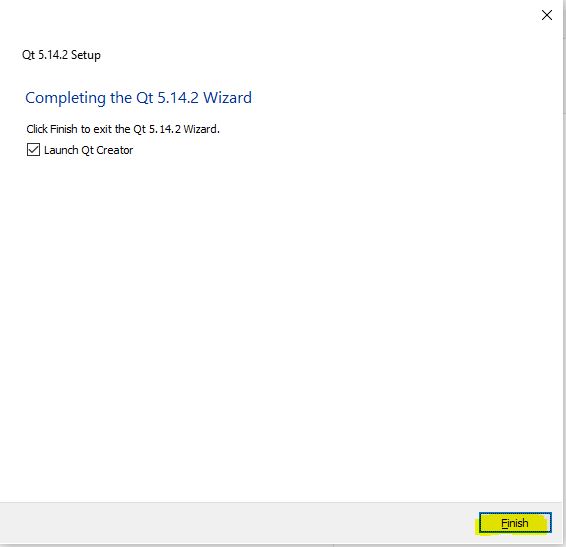Exit the wizard using the highlighted Finish button
566x547 pixels.
point(515,522)
